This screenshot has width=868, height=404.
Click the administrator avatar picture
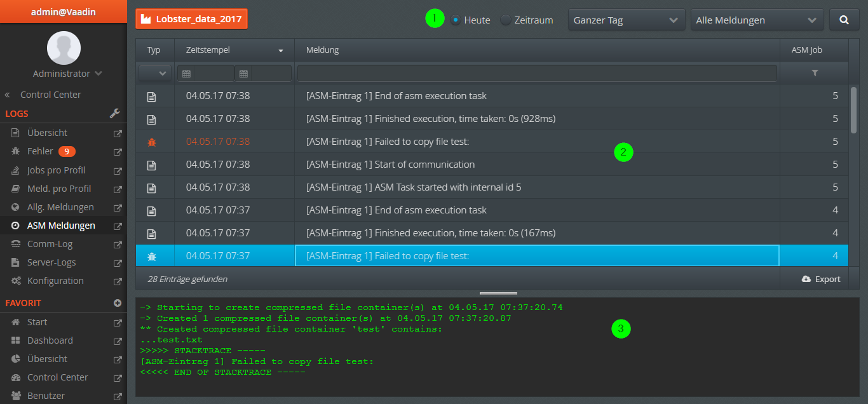pyautogui.click(x=64, y=48)
